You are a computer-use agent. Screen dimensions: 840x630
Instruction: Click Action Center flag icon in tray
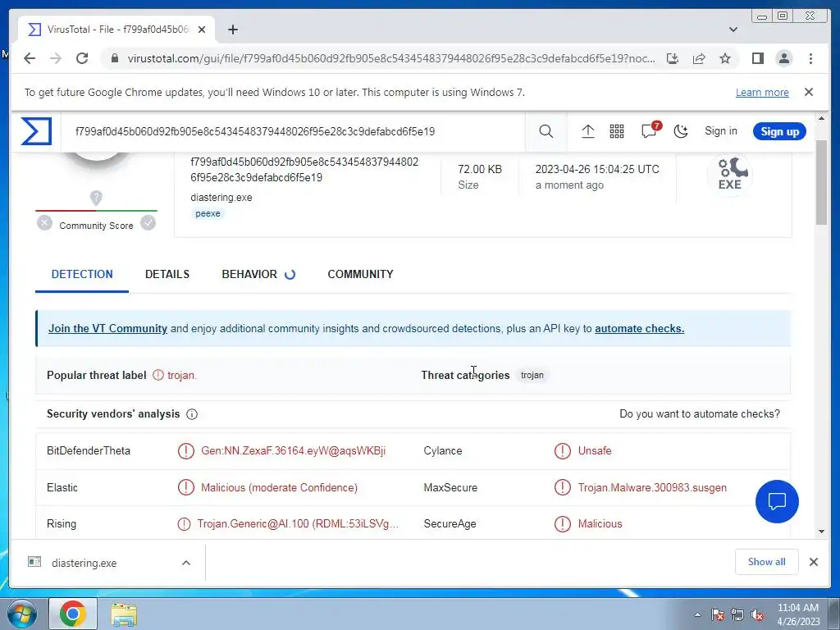717,614
